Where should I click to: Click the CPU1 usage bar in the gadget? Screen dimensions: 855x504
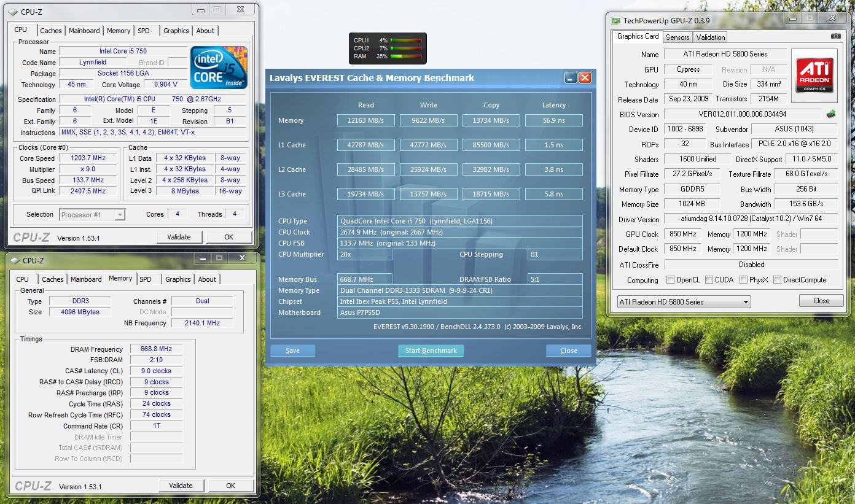(x=406, y=41)
